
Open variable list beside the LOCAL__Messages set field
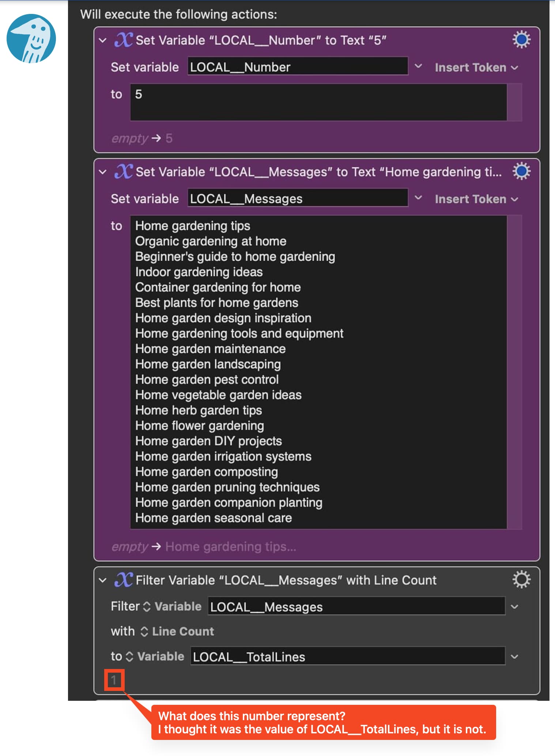(x=418, y=198)
